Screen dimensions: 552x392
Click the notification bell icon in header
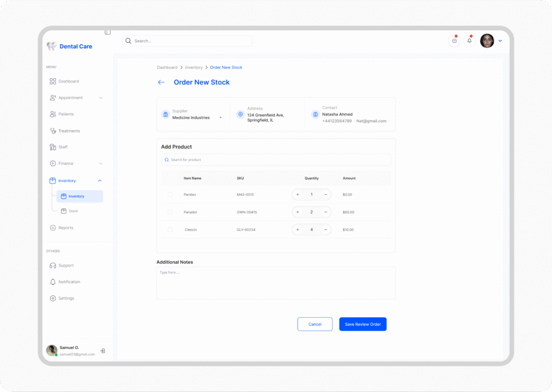tap(469, 41)
